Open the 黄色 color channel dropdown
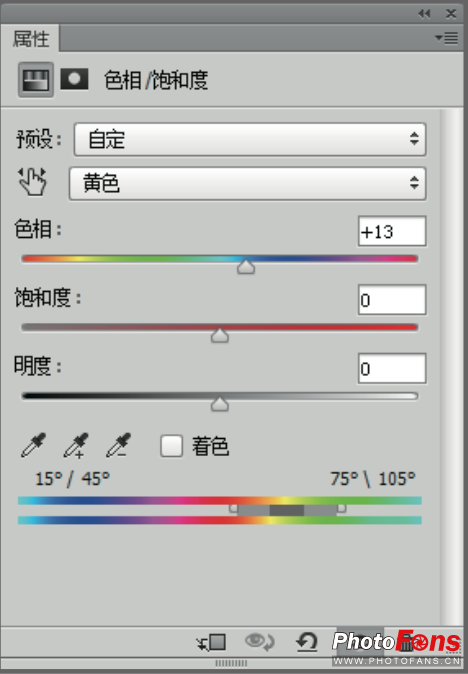468x674 pixels. tap(248, 184)
